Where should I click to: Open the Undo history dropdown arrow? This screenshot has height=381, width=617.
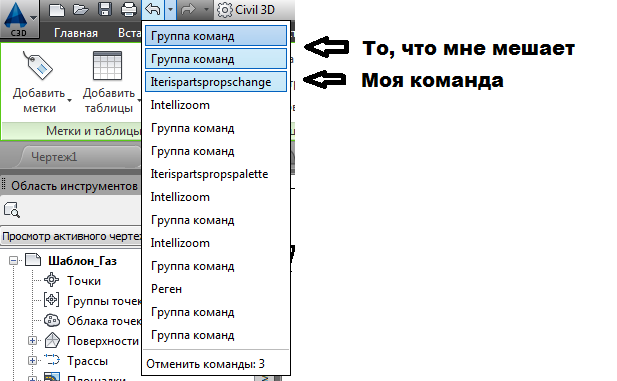click(170, 9)
